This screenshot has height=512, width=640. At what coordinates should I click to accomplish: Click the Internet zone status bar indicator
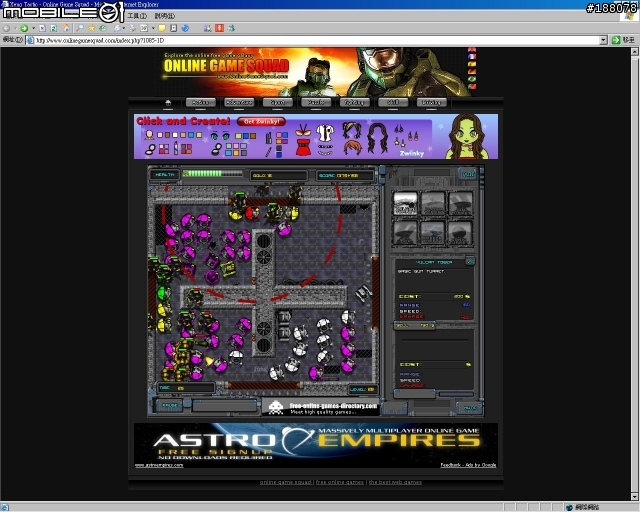pyautogui.click(x=582, y=507)
